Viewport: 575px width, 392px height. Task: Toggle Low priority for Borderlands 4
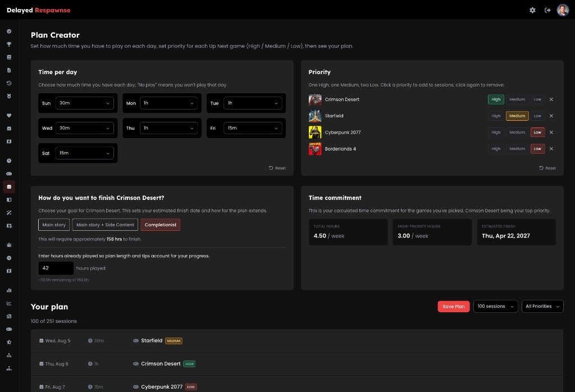537,149
